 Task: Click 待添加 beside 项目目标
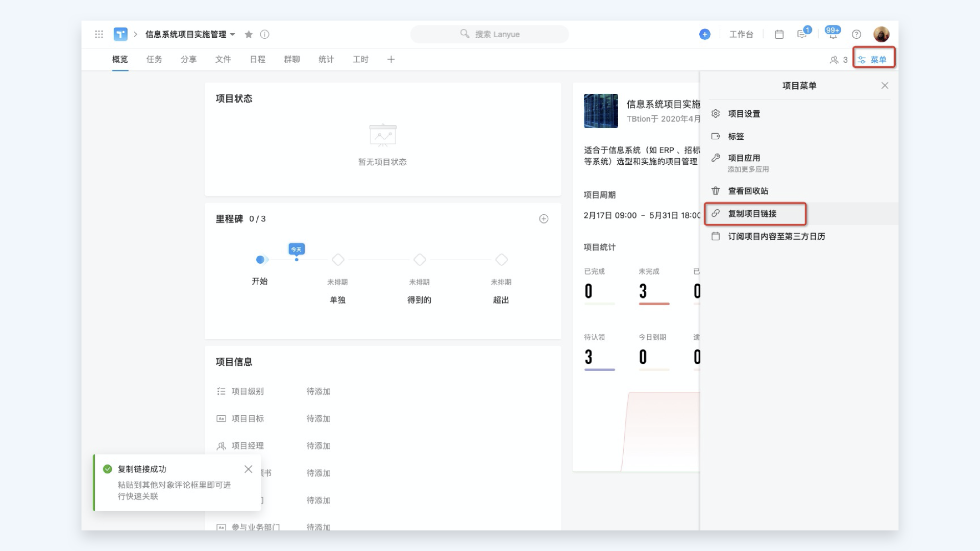click(318, 418)
